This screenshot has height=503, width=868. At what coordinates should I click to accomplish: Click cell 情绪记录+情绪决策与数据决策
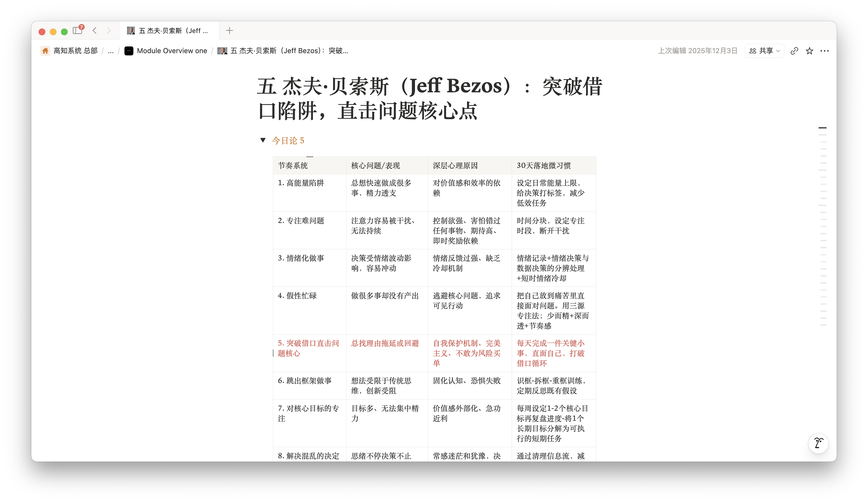click(x=554, y=268)
